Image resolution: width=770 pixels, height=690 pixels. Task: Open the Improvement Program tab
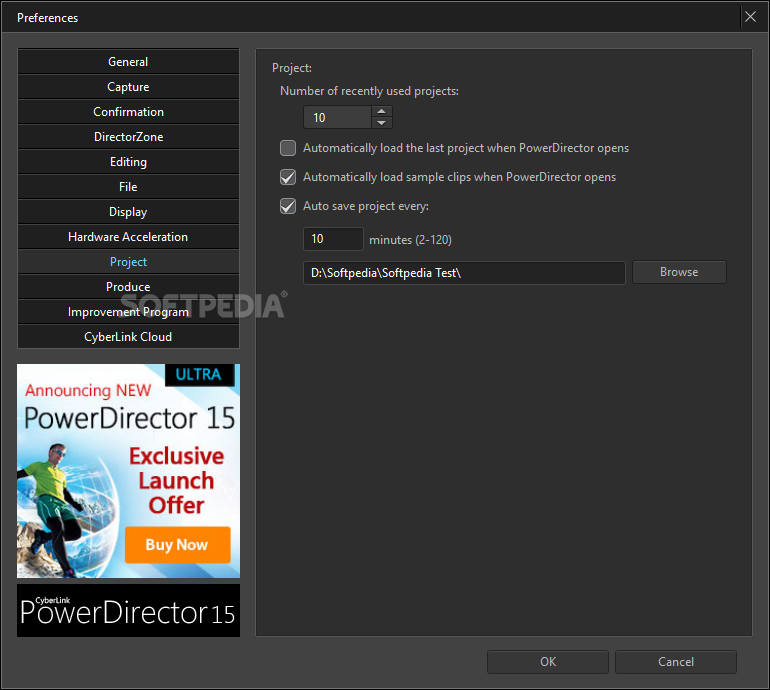point(128,312)
